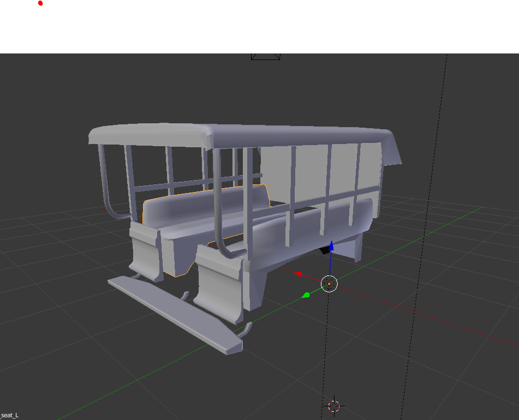Click the flat front bumper bar of the model

[175, 314]
